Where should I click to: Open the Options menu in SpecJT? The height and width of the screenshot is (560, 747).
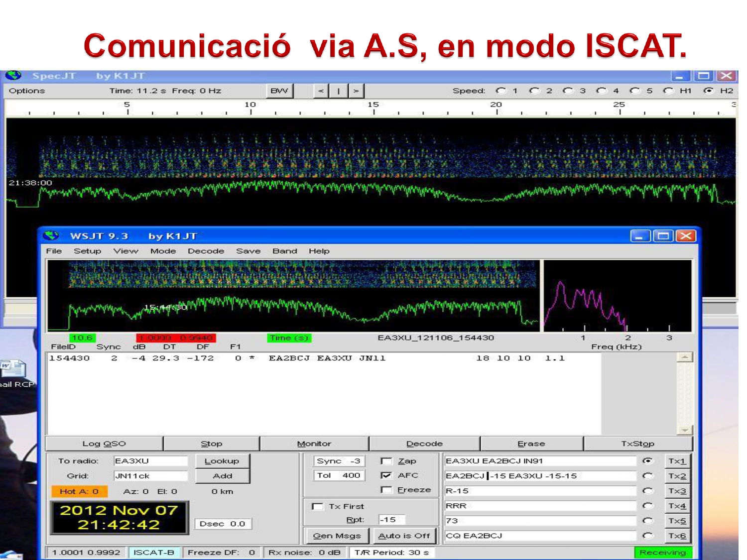click(x=27, y=91)
